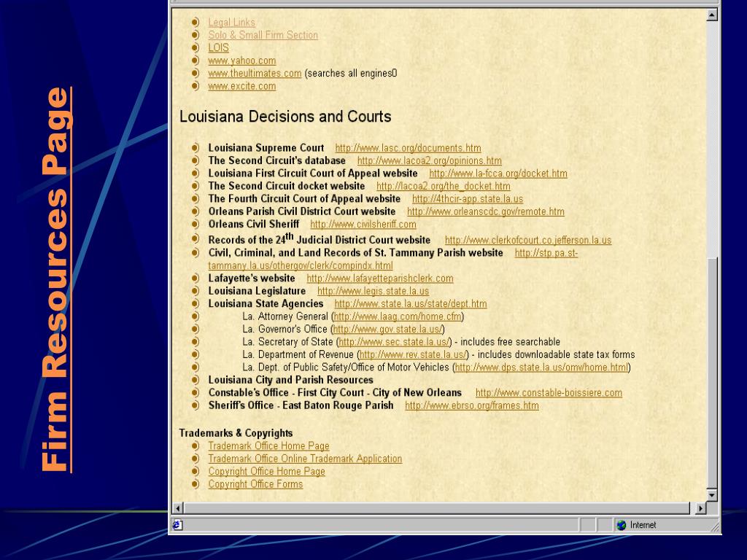This screenshot has height=560, width=747.
Task: Open lafayetteparishclerk.com link
Action: tap(379, 279)
